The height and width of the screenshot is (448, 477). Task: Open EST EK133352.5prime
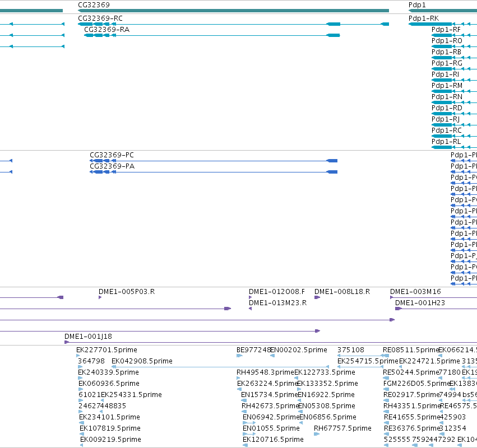327,384
